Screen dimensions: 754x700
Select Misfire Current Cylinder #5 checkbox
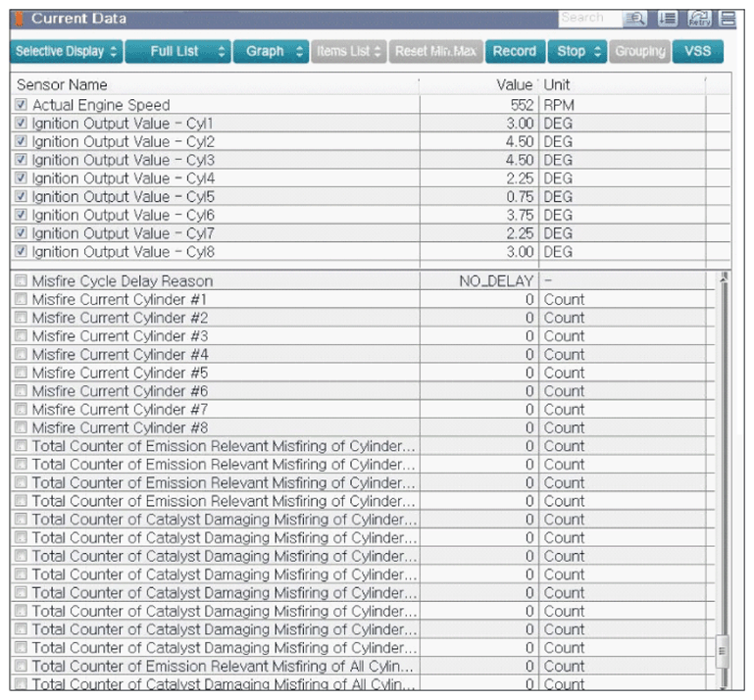click(x=21, y=373)
